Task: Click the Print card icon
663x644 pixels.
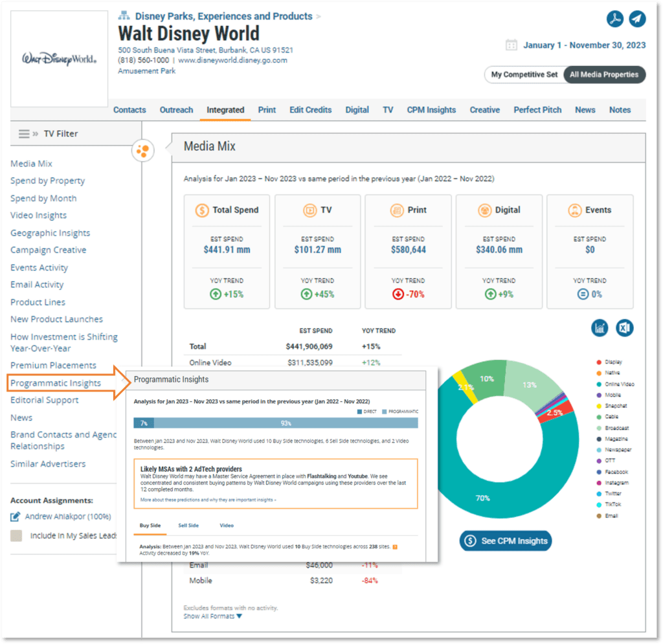Action: (397, 210)
